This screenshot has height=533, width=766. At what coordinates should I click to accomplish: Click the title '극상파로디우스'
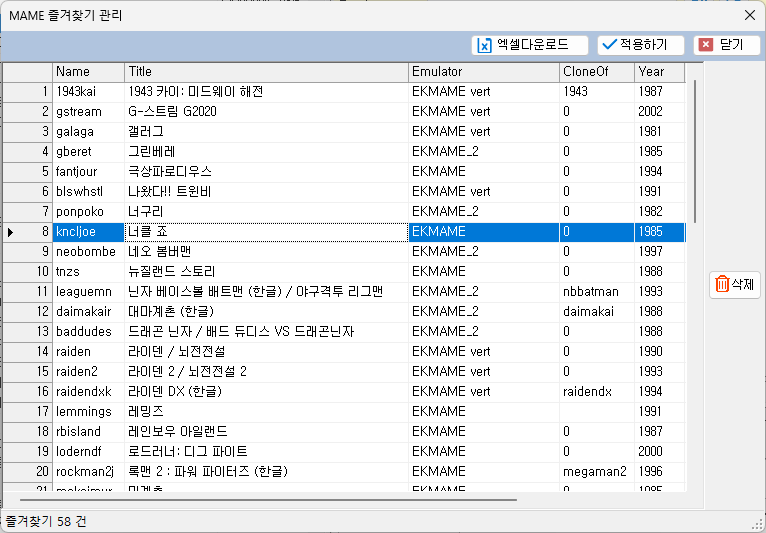tap(170, 172)
